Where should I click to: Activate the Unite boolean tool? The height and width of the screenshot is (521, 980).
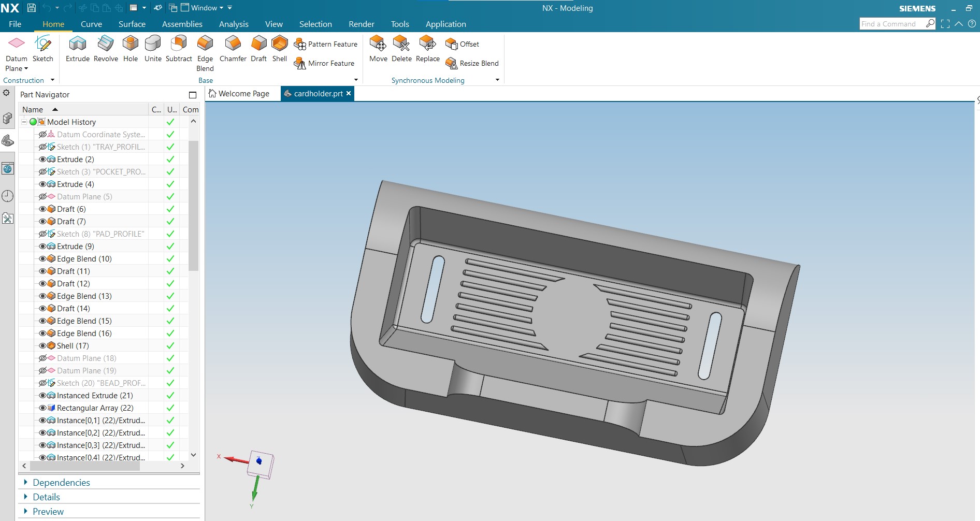point(153,49)
